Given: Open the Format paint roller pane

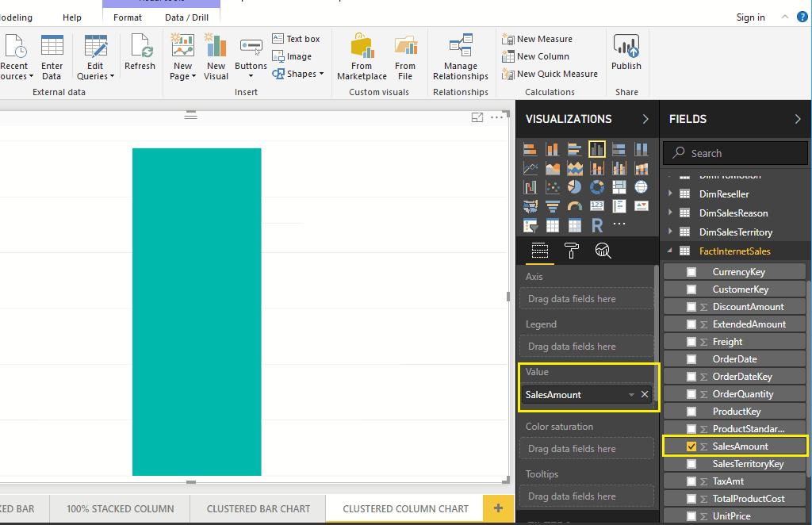Looking at the screenshot, I should [571, 251].
